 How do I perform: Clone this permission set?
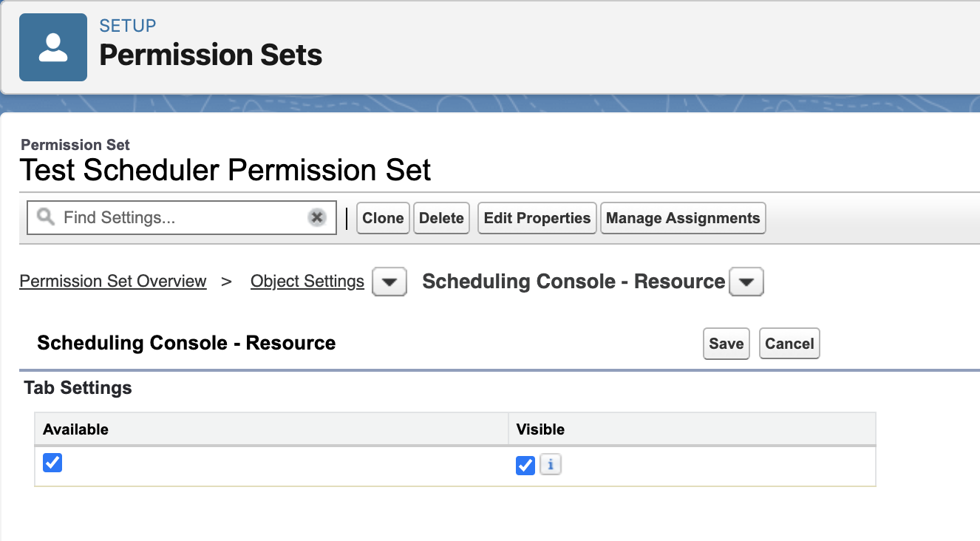383,218
